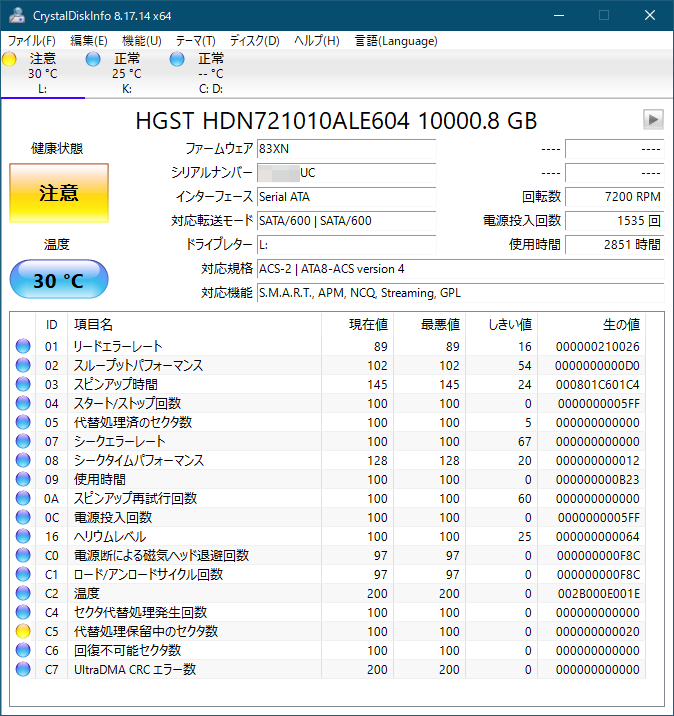Viewport: 674px width, 716px height.
Task: Click the しきい値 column header
Action: (x=501, y=324)
